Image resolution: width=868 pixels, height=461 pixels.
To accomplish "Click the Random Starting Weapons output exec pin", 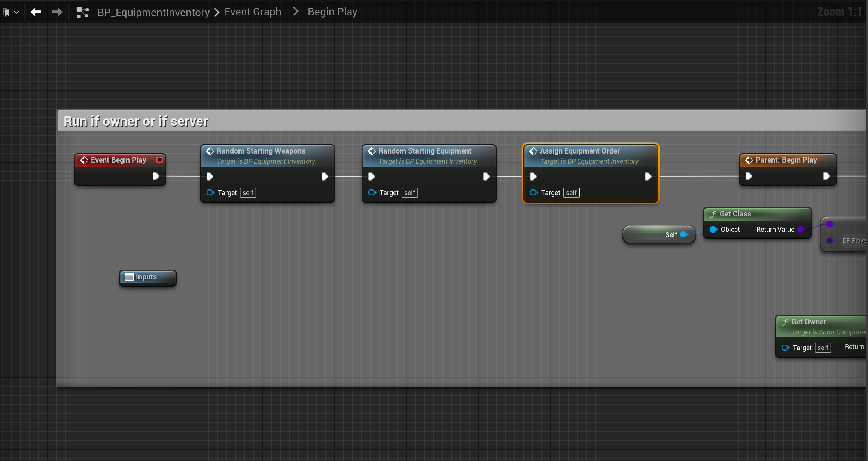I will [x=325, y=176].
